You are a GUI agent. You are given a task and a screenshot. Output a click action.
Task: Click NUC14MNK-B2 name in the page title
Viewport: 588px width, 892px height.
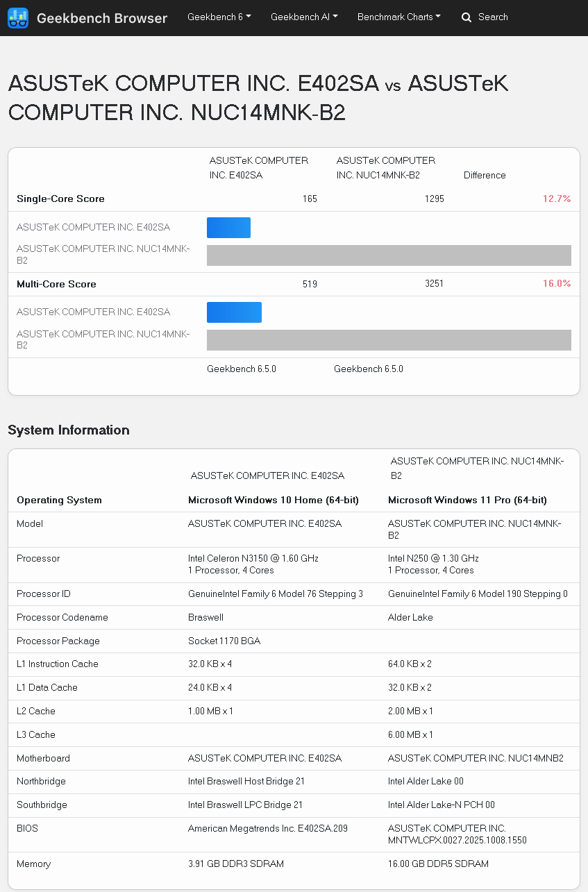tap(268, 113)
